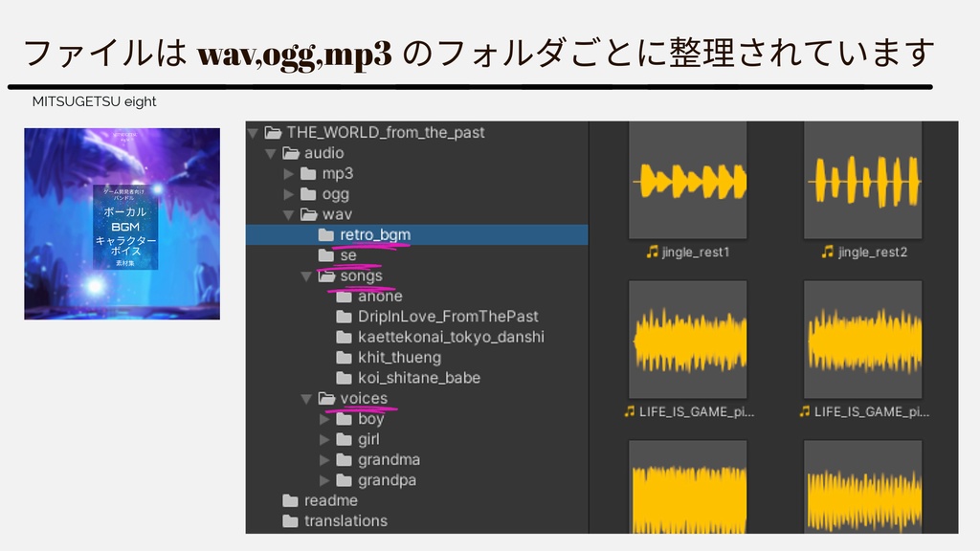Screen dimensions: 980x551
Task: Click the album cover artwork image
Action: coord(122,223)
